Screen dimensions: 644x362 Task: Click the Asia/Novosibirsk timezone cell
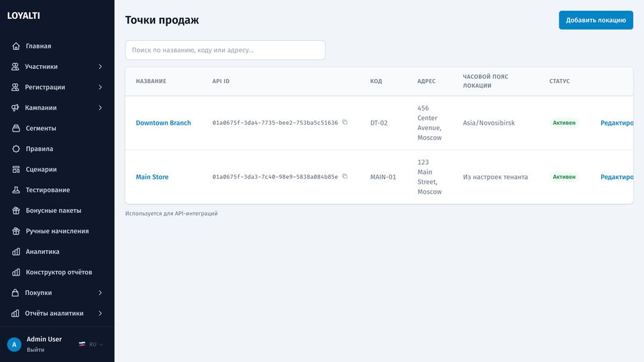tap(489, 123)
